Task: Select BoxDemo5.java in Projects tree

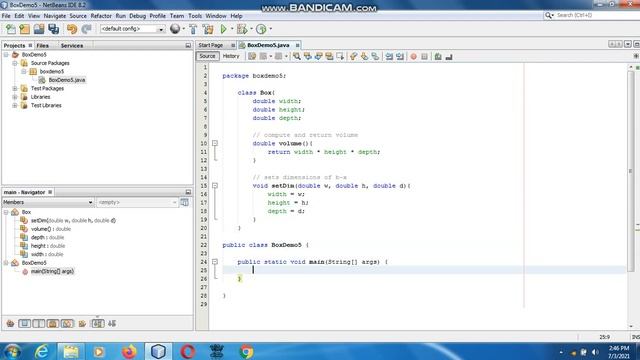Action: tap(67, 80)
